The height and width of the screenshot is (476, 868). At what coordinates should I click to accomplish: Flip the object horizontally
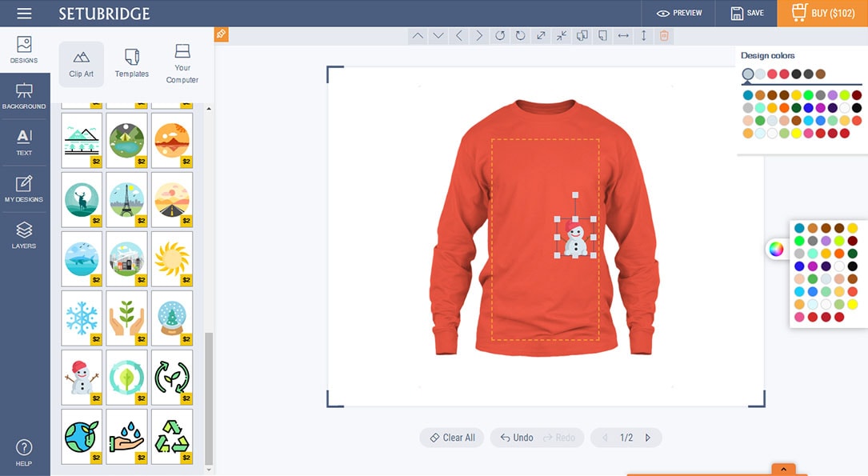point(622,36)
